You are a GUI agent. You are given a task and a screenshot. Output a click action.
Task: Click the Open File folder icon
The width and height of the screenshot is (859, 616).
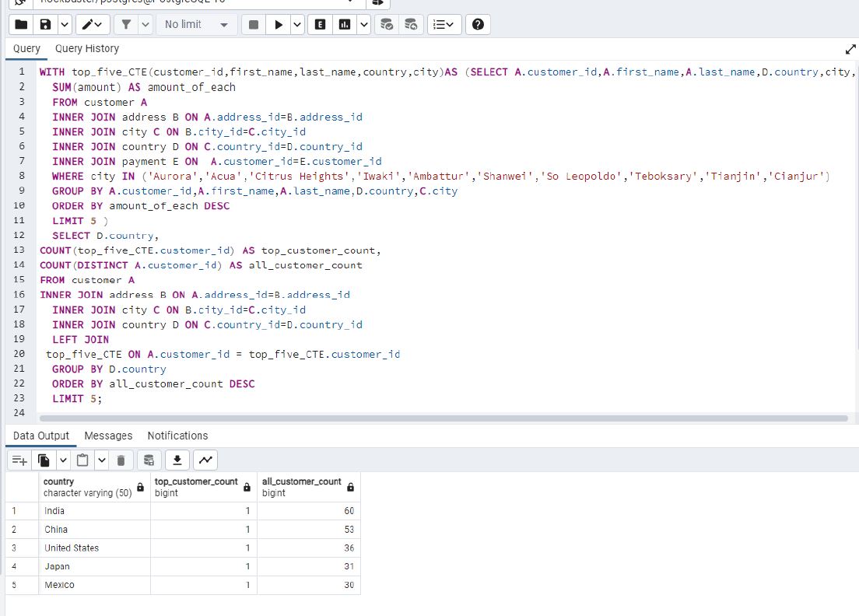click(21, 25)
